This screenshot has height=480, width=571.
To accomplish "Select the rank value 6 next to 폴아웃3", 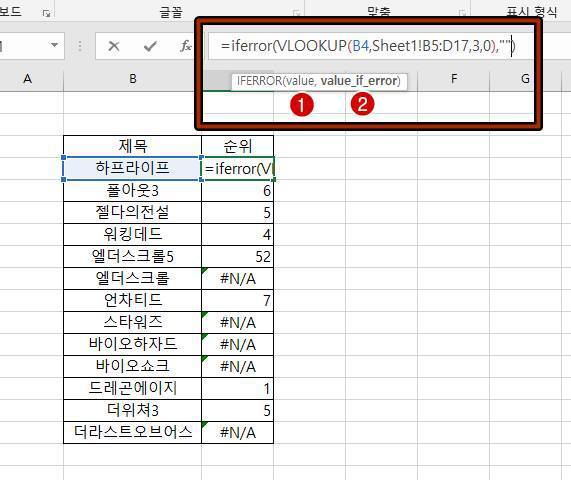I will [237, 190].
